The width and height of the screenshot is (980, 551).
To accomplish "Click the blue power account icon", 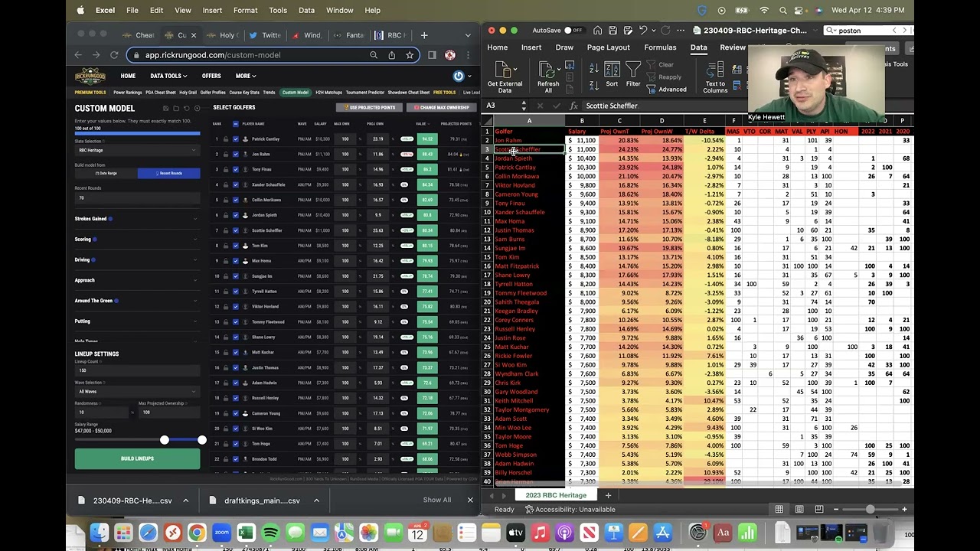I will 458,76.
